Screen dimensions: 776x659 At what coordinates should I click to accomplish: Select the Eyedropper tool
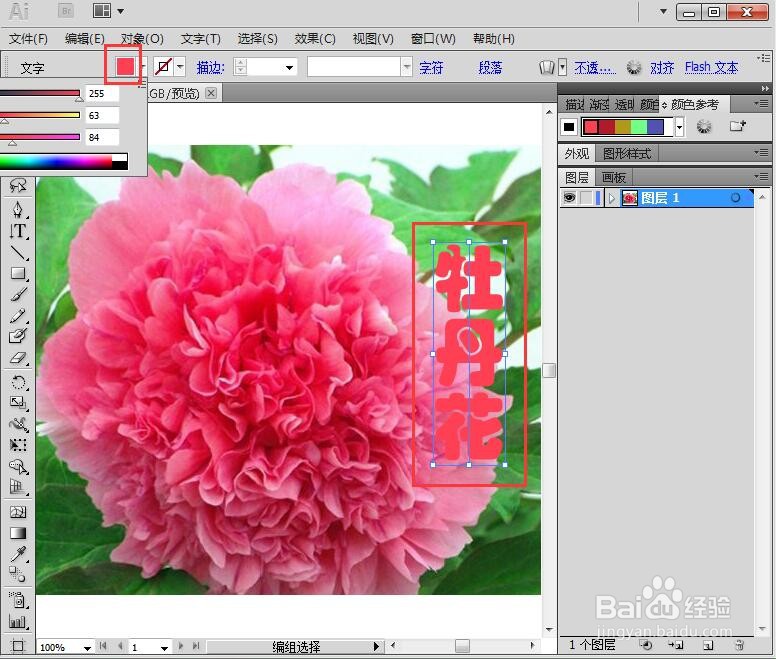[x=18, y=554]
